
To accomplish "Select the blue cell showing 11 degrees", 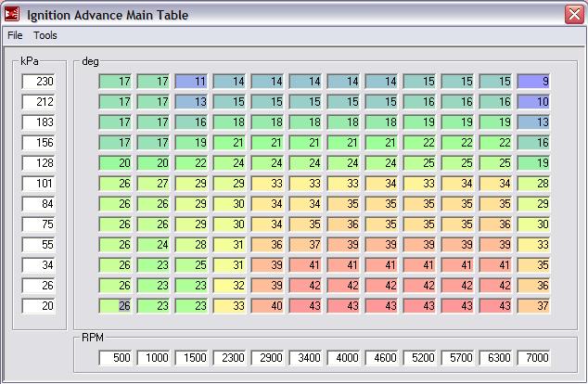I will (191, 82).
